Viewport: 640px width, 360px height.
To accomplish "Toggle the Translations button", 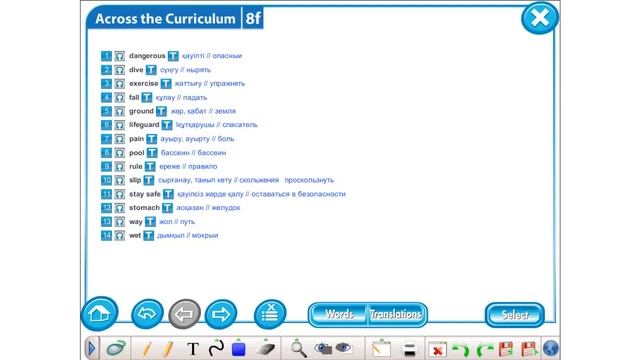I will pyautogui.click(x=396, y=314).
